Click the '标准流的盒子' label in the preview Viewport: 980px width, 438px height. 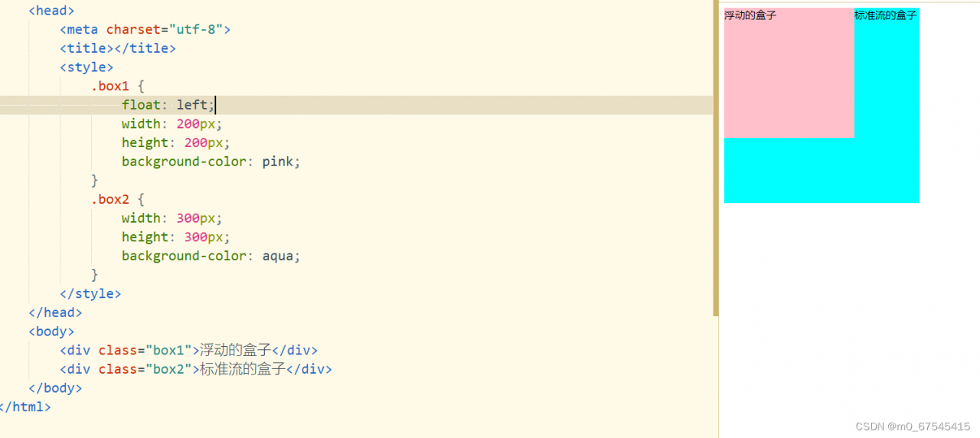pos(885,15)
